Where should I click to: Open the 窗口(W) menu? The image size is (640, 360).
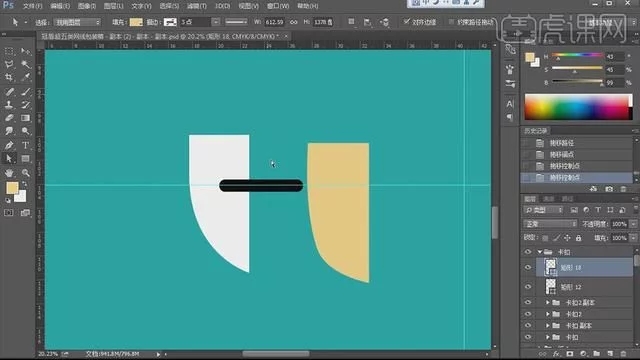tap(278, 6)
